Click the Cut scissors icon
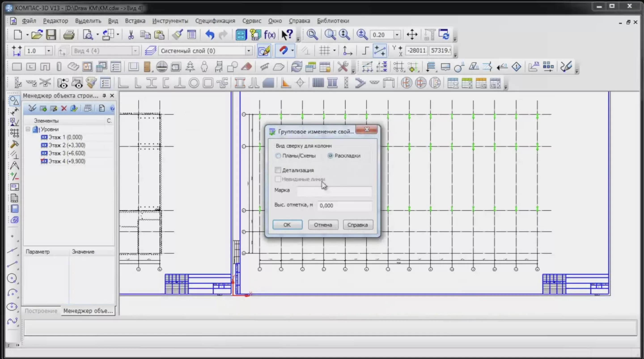The height and width of the screenshot is (359, 644). 131,35
